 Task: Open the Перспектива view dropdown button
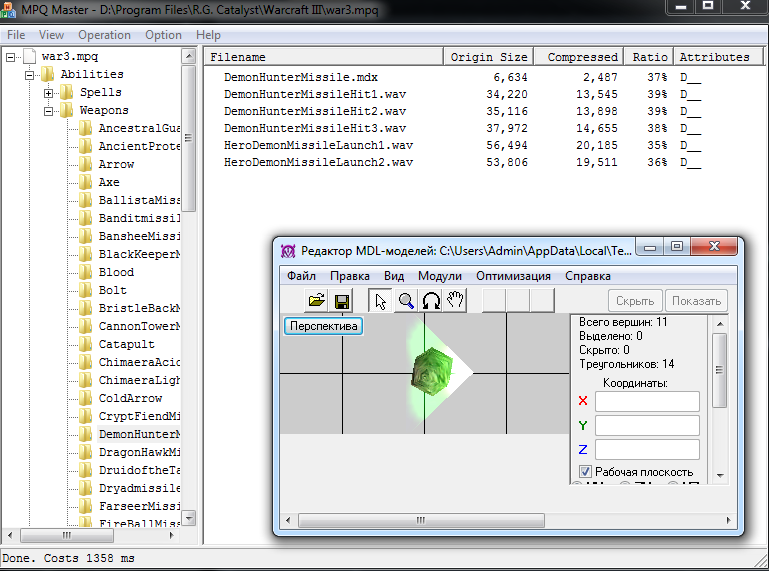tap(323, 326)
